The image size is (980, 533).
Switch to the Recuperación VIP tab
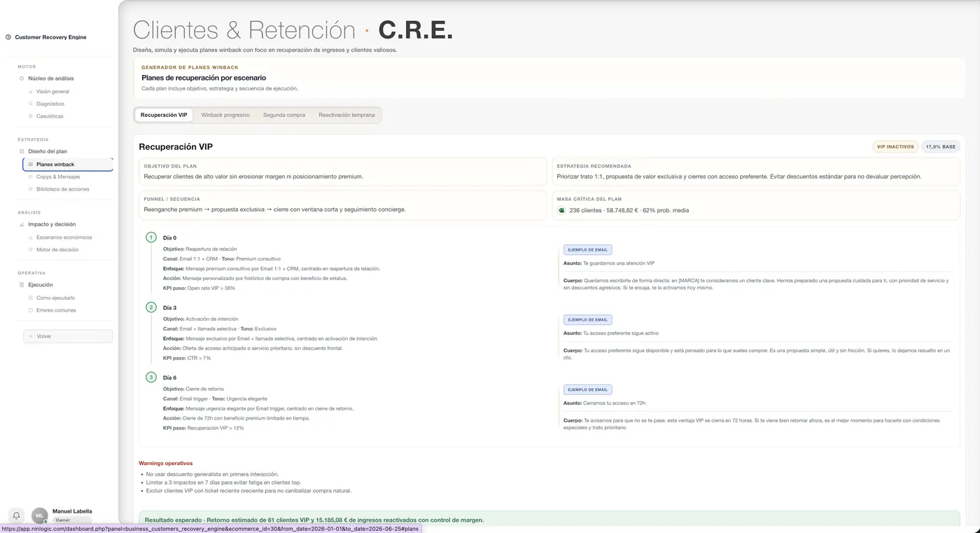pyautogui.click(x=164, y=115)
